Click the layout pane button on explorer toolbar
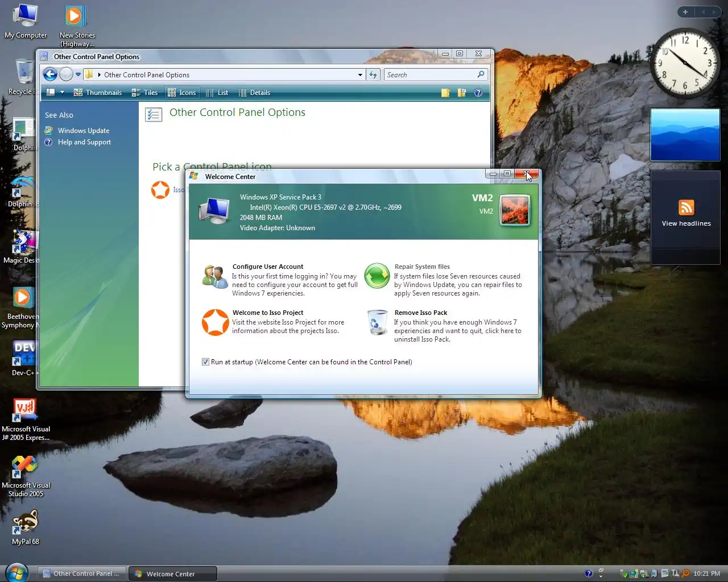The image size is (728, 582). 51,93
